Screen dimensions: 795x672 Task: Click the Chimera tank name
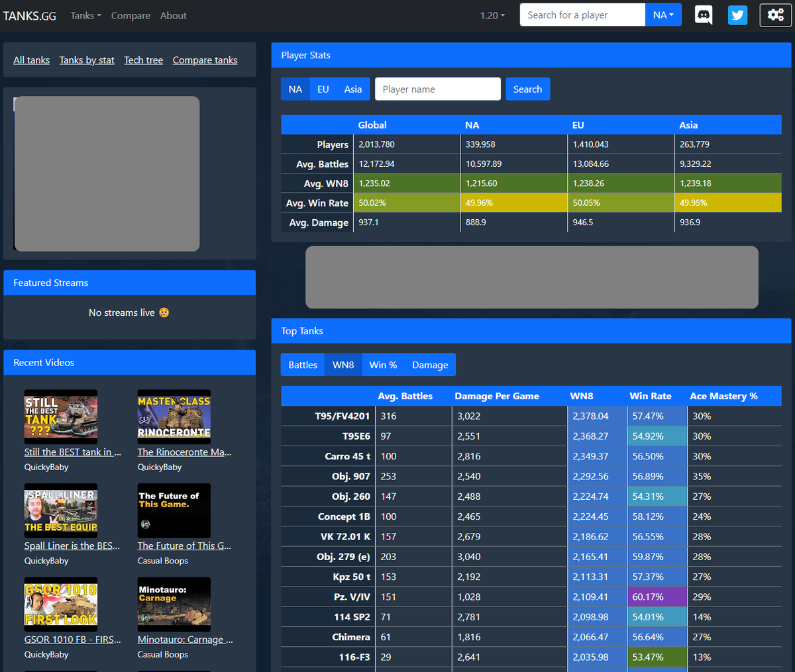point(351,637)
